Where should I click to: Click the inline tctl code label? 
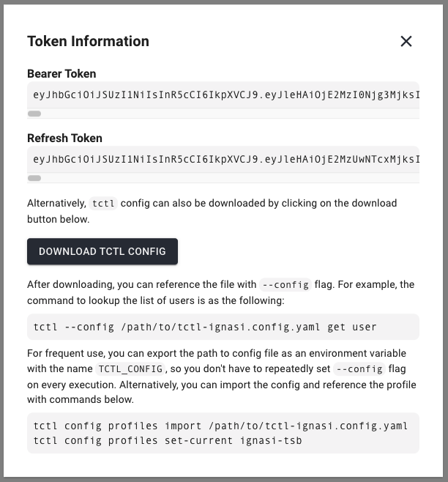tap(103, 203)
